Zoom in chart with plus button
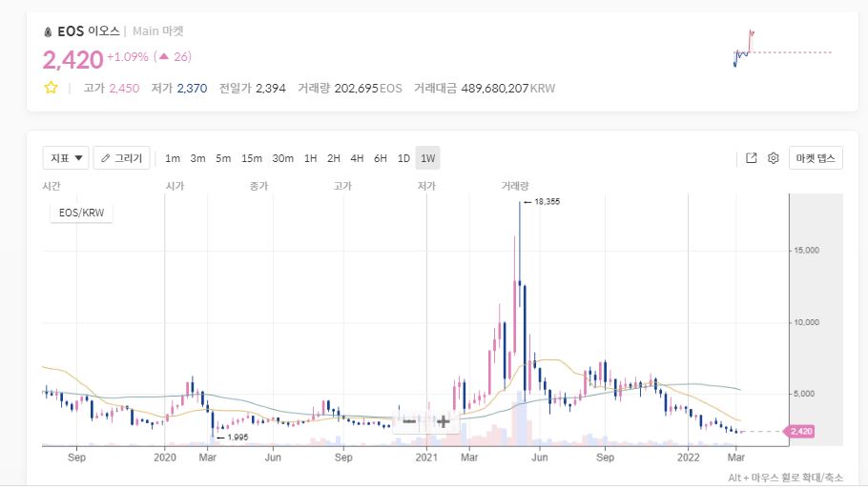This screenshot has width=868, height=489. (443, 422)
